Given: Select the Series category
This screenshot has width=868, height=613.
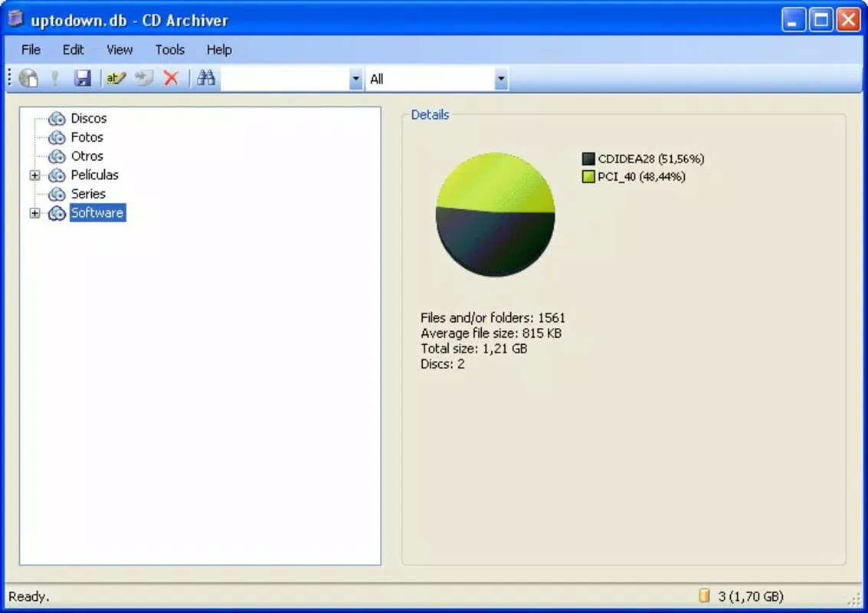Looking at the screenshot, I should (88, 194).
